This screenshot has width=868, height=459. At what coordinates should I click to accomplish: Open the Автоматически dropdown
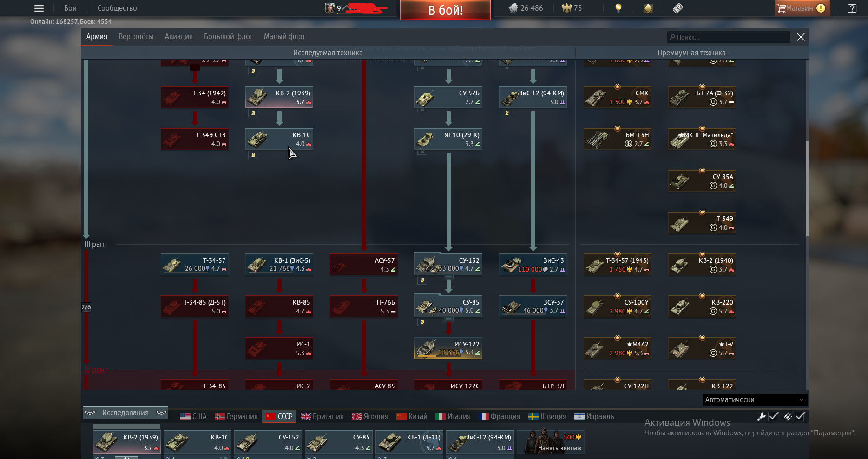(x=755, y=400)
